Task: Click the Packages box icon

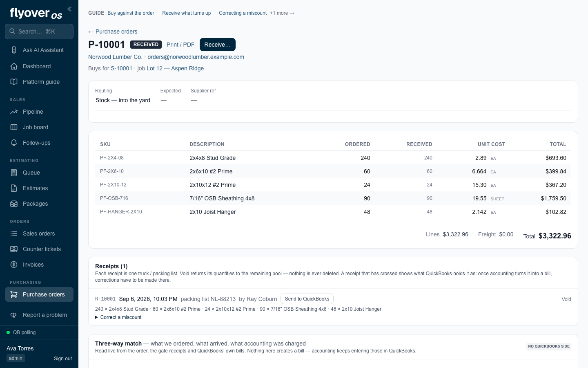Action: point(14,204)
